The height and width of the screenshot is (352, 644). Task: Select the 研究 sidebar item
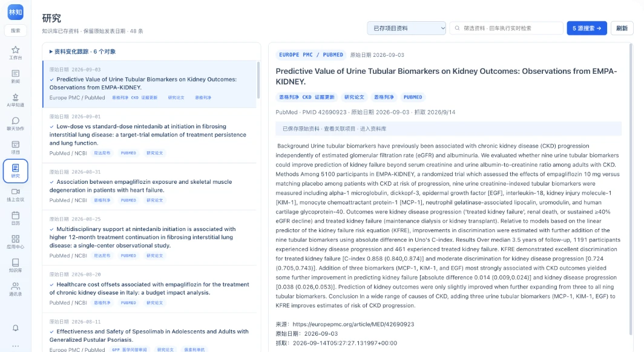[15, 171]
